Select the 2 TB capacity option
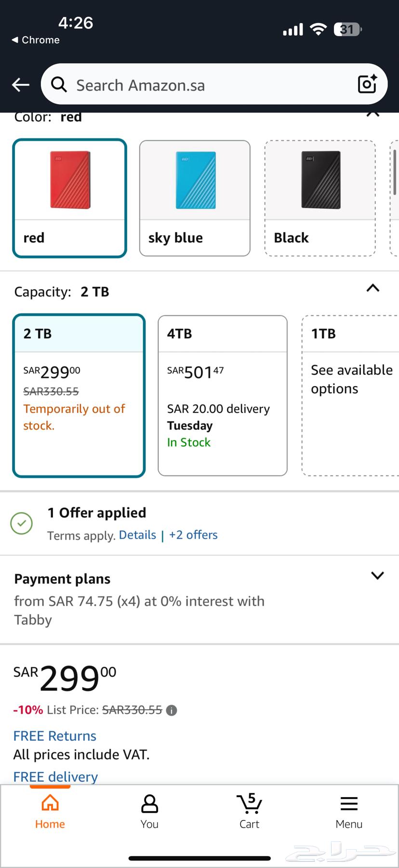The width and height of the screenshot is (399, 868). point(79,395)
